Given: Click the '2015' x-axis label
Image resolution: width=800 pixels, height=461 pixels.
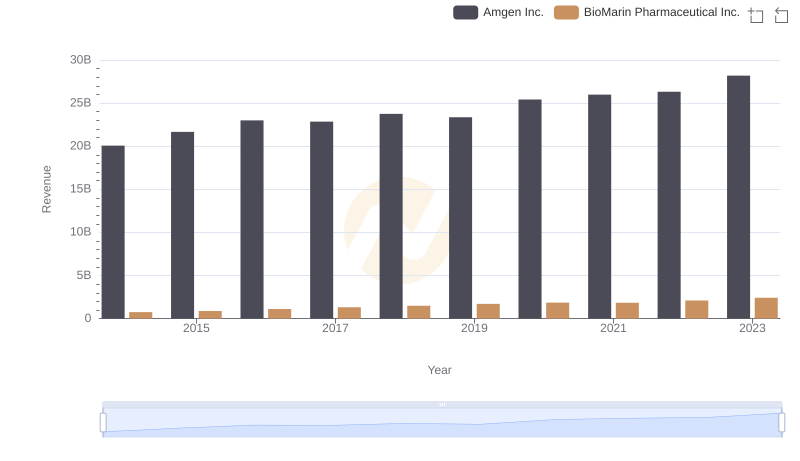Looking at the screenshot, I should pos(196,328).
